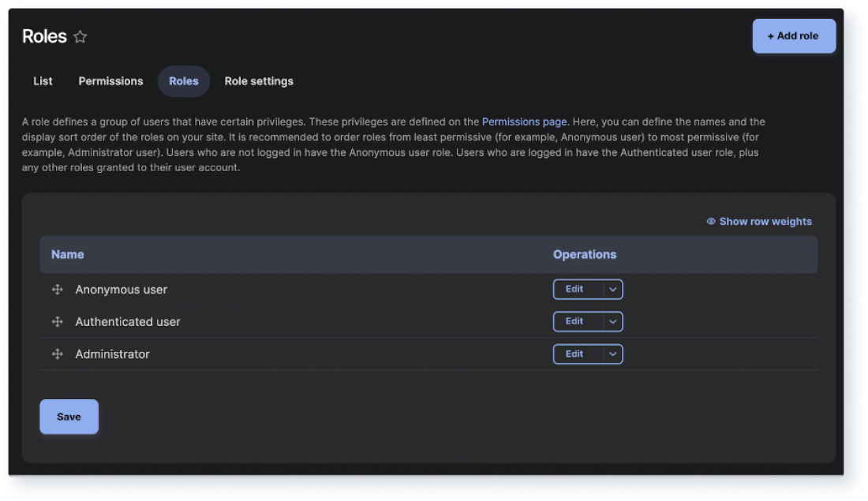Edit the Anonymous user role
This screenshot has width=868, height=501.
[574, 290]
